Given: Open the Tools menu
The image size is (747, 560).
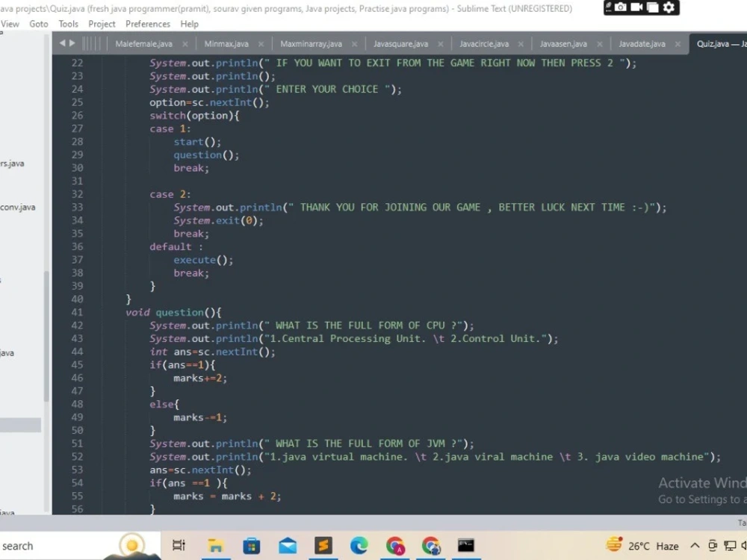Looking at the screenshot, I should tap(68, 24).
